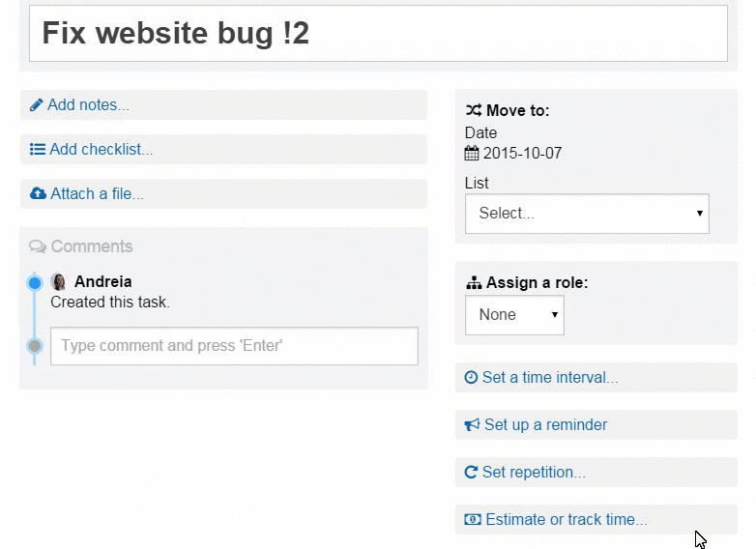Open the Attach a file link

pyautogui.click(x=97, y=193)
